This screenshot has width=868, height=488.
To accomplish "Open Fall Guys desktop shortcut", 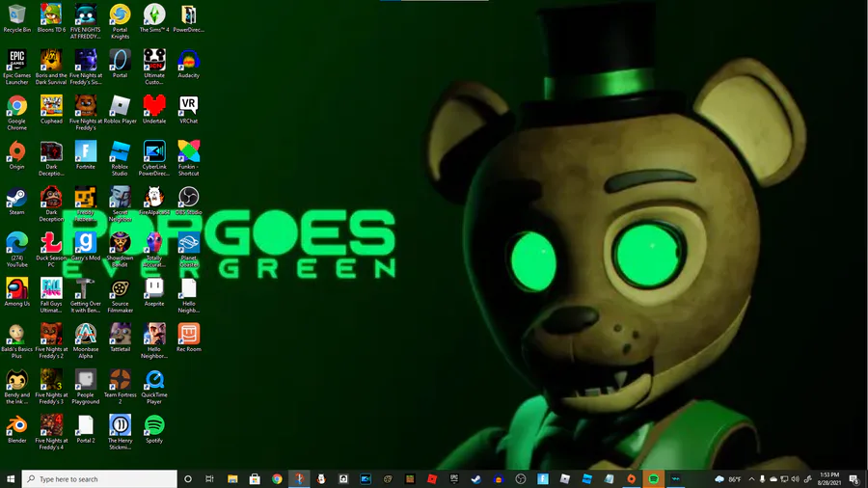I will (x=51, y=295).
